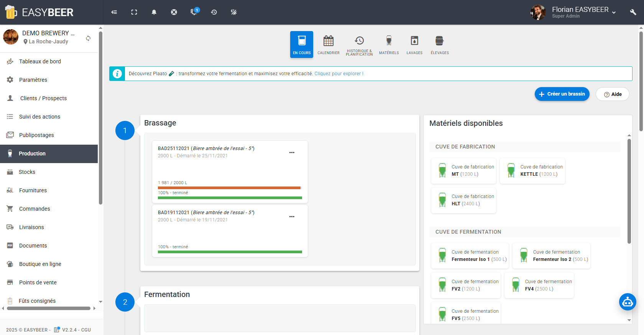Click the support lifebuoy icon
This screenshot has height=335, width=644.
[174, 12]
